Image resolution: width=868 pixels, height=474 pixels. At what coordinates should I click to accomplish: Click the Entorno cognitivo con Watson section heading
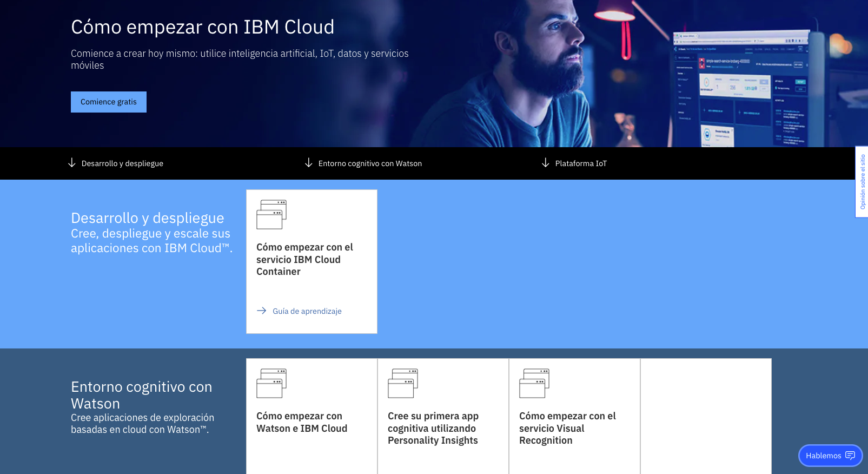pos(142,395)
